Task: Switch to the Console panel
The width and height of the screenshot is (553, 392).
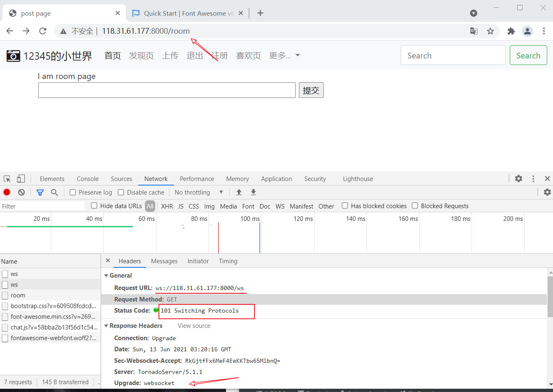Action: tap(88, 179)
